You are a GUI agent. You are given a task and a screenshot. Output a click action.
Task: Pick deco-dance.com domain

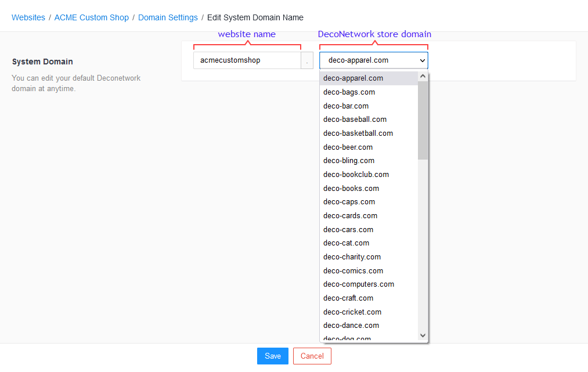point(369,326)
